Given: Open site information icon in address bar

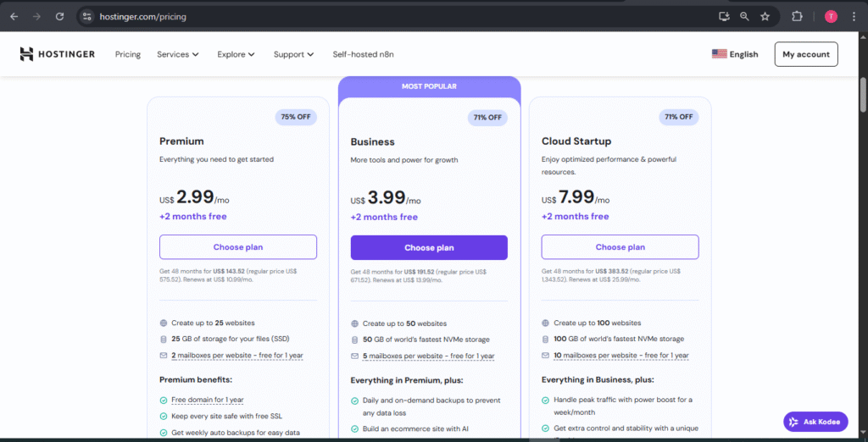Looking at the screenshot, I should pyautogui.click(x=87, y=17).
